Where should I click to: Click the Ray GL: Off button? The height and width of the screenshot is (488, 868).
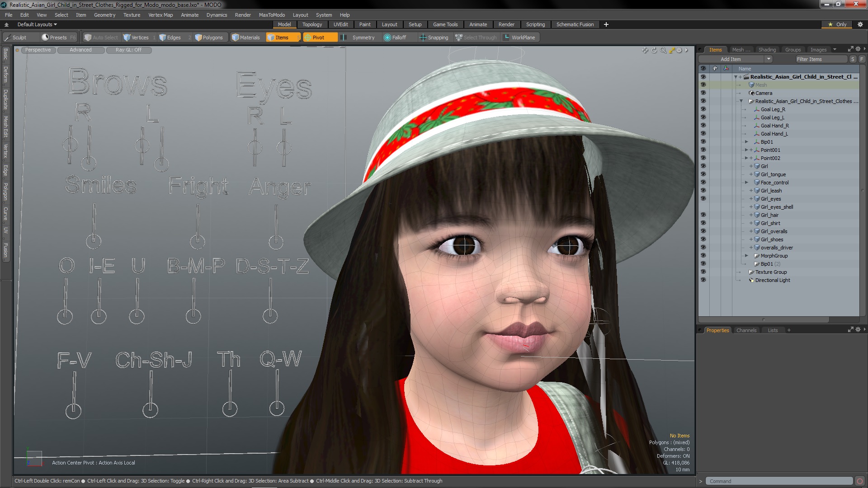pos(128,50)
